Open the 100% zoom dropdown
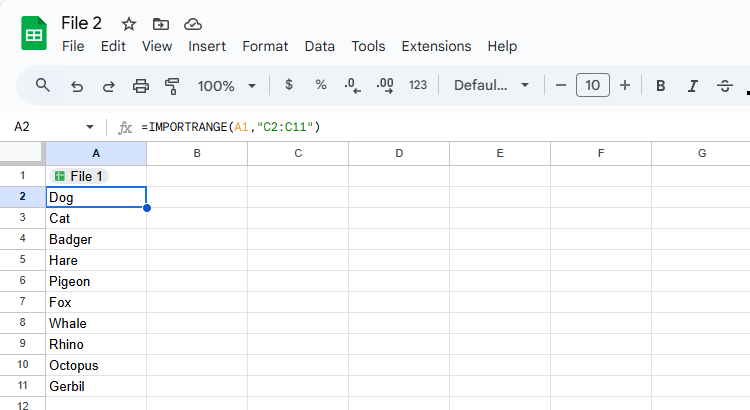 pos(227,86)
